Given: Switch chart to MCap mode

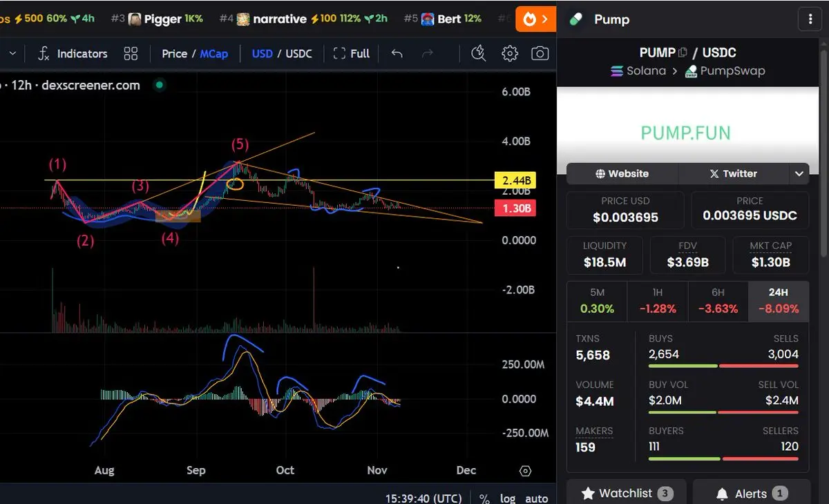Looking at the screenshot, I should 214,53.
